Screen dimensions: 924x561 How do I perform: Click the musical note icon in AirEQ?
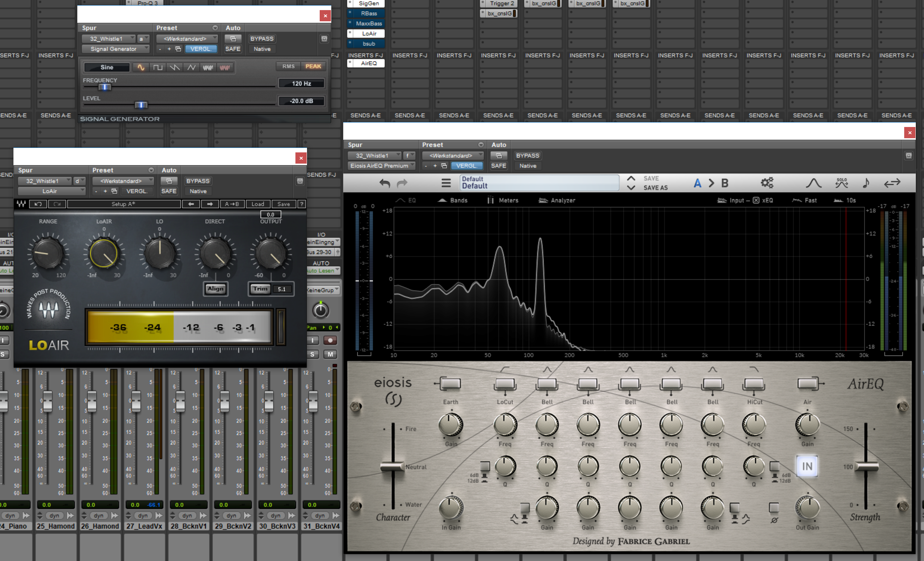866,183
